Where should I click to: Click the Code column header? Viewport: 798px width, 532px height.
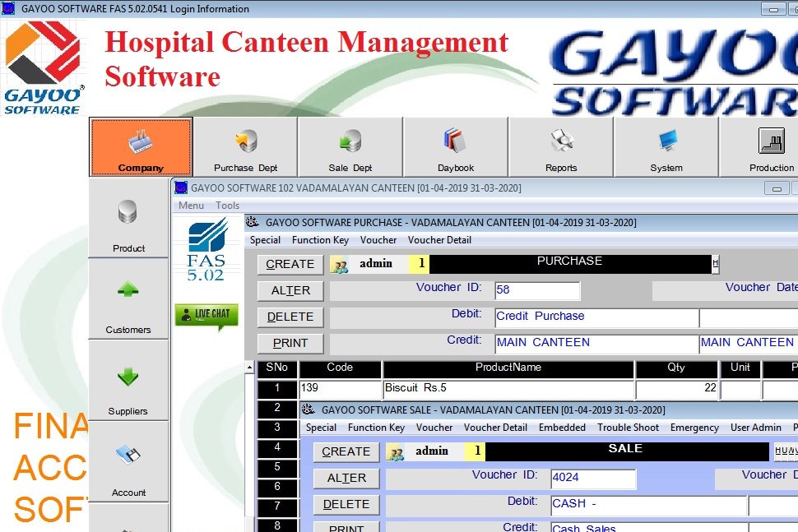(x=340, y=368)
